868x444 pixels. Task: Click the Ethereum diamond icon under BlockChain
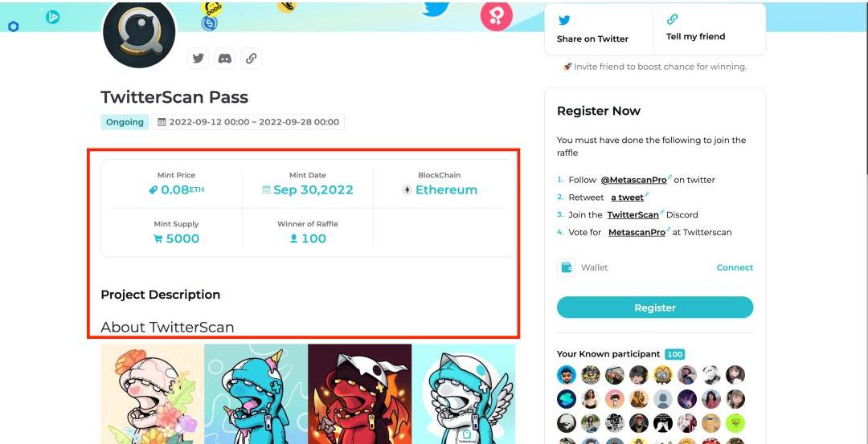coord(407,190)
